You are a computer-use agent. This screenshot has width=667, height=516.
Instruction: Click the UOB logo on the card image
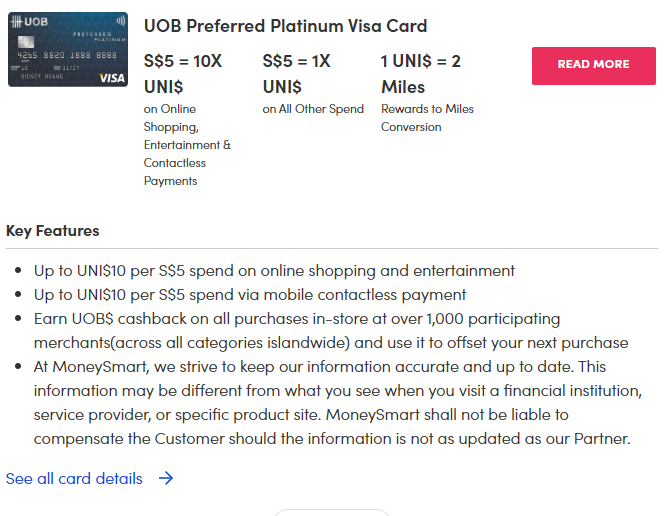[30, 21]
